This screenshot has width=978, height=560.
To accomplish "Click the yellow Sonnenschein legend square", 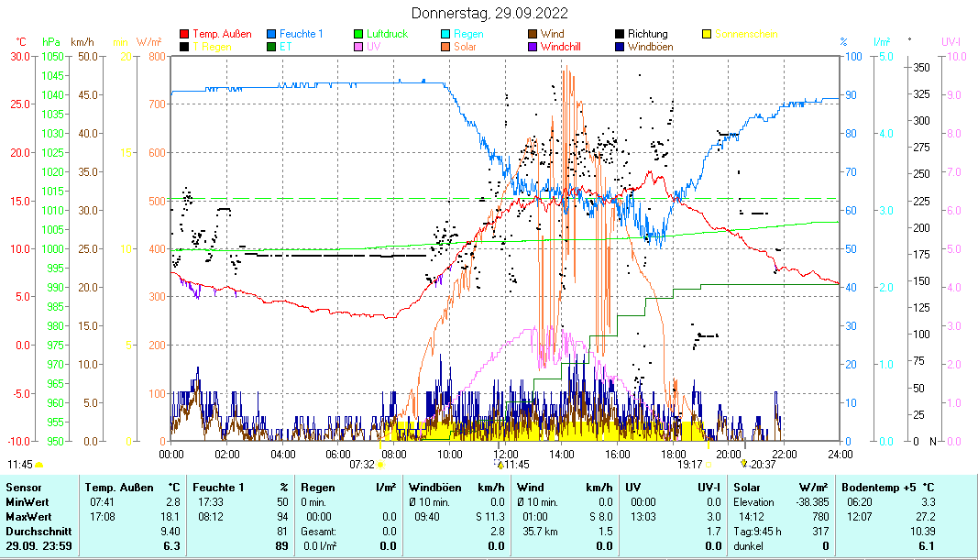I will point(707,34).
